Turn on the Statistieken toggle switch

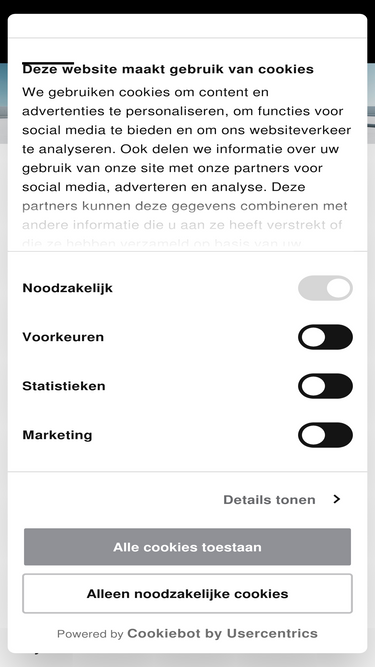325,386
